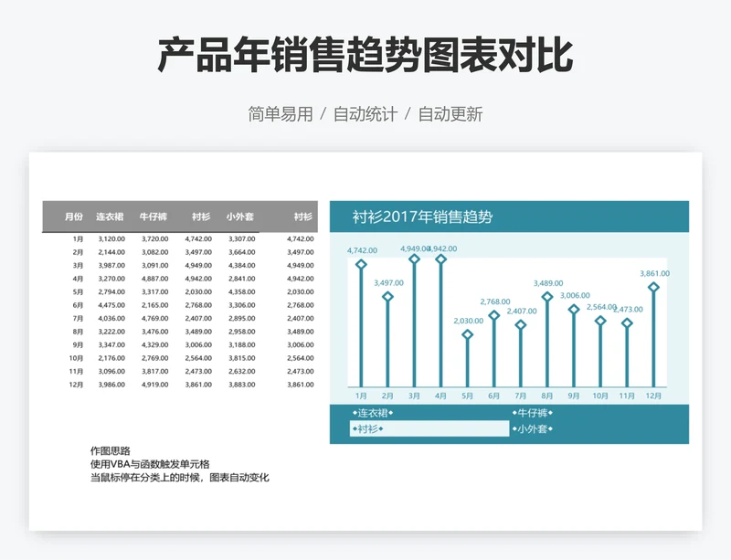Click the note line 使用VBA与函数触发单元格
The image size is (731, 560).
pos(150,464)
